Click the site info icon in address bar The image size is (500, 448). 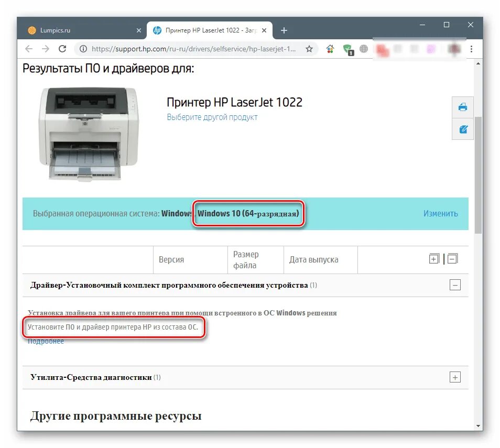83,49
